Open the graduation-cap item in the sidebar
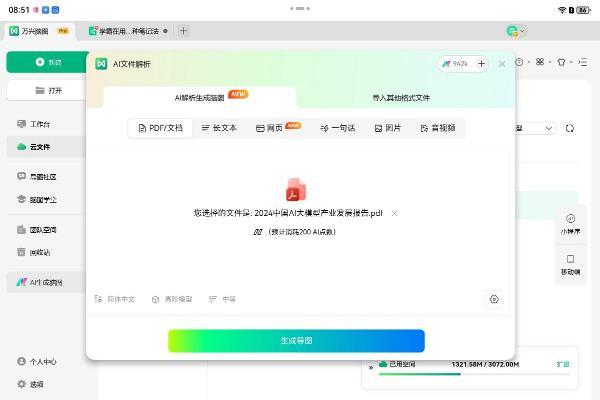Viewport: 600px width, 400px height. pyautogui.click(x=36, y=199)
